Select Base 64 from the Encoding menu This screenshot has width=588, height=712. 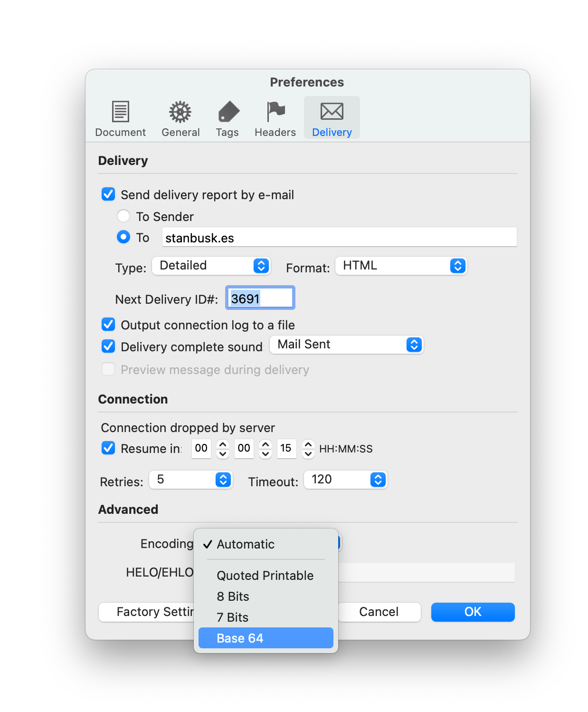[x=265, y=638]
